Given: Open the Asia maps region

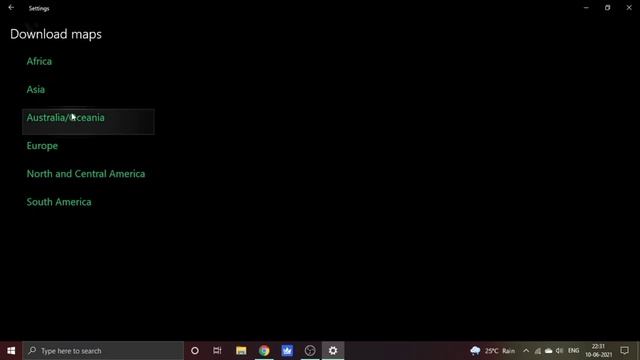Looking at the screenshot, I should click(x=36, y=89).
